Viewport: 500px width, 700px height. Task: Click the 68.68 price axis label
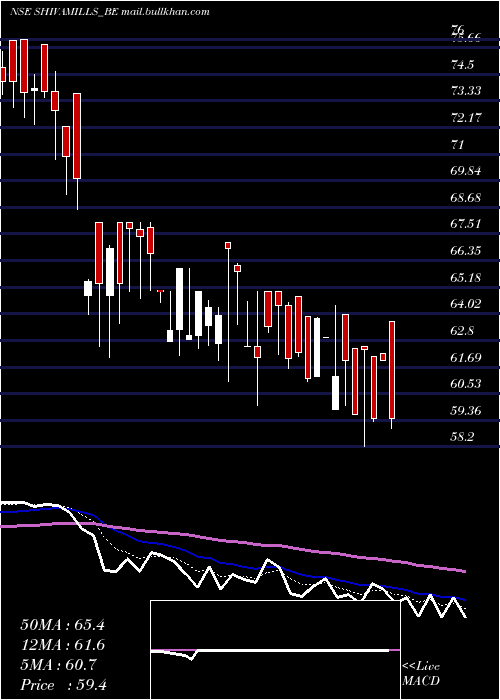pos(466,197)
